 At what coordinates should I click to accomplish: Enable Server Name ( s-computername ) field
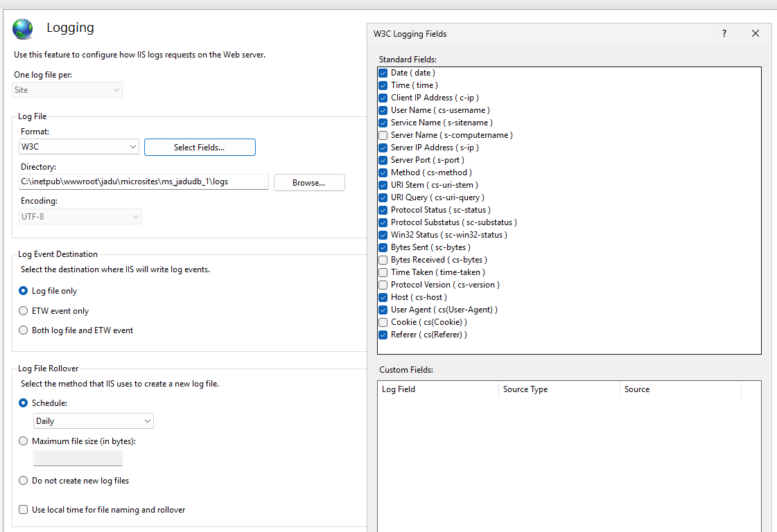pyautogui.click(x=383, y=135)
